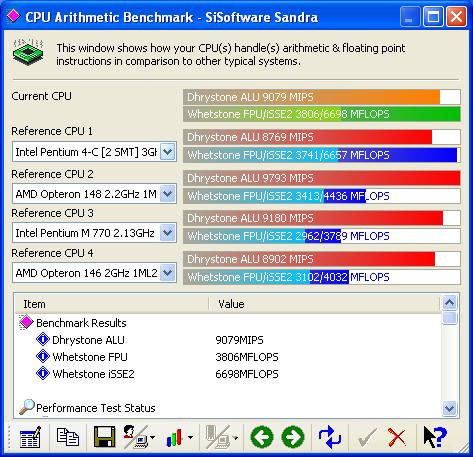Open dropdown arrow beside bar chart icon
Screen dimensions: 473x457
190,437
